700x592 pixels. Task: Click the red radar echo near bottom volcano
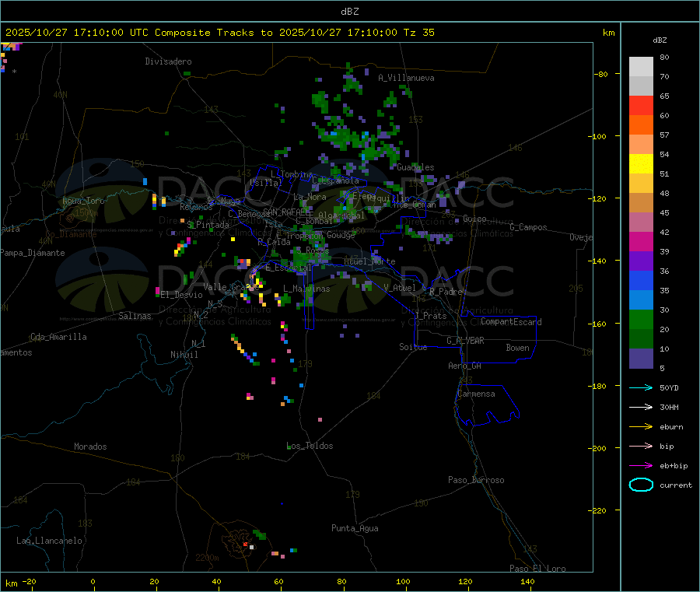pyautogui.click(x=245, y=545)
